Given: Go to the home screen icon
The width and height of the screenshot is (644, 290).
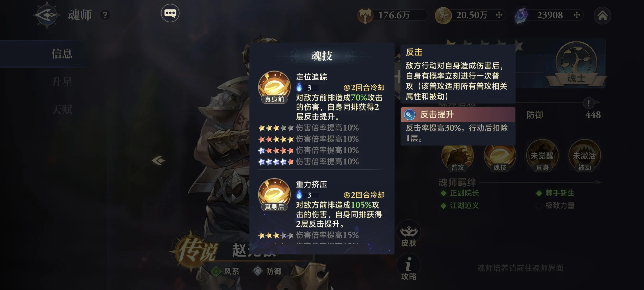Looking at the screenshot, I should pyautogui.click(x=602, y=15).
